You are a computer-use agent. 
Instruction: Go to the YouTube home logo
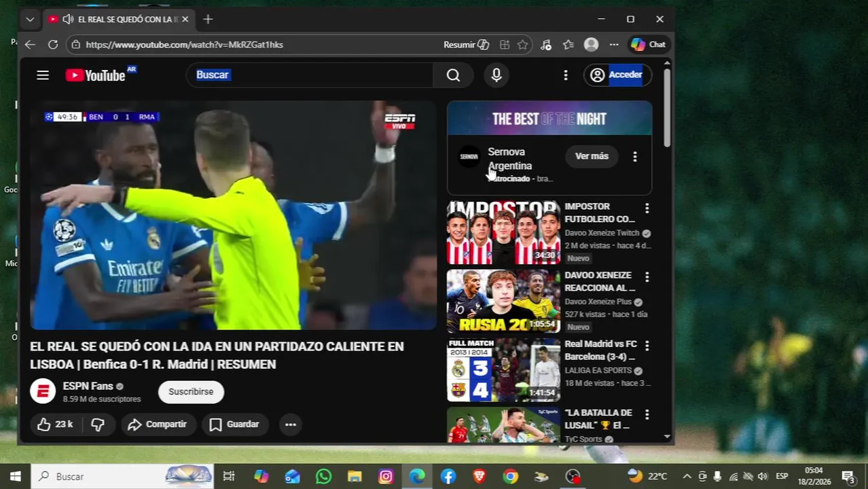tap(96, 75)
